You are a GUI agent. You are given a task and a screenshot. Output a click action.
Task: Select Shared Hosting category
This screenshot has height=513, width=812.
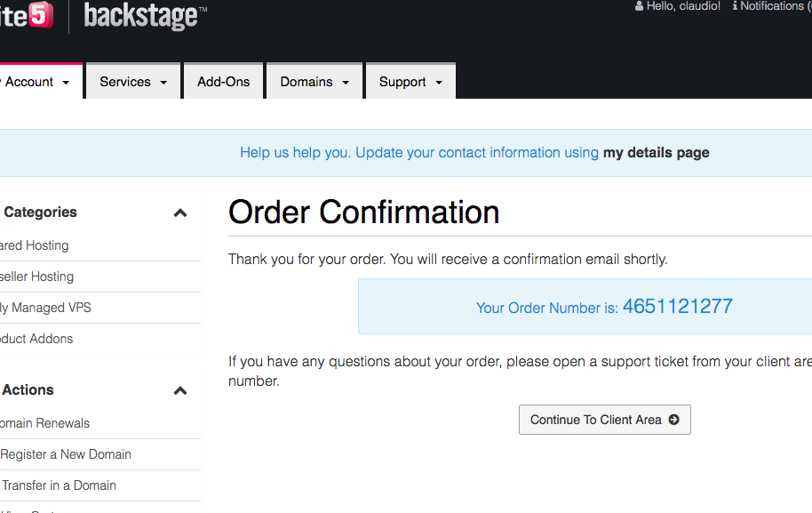(35, 245)
